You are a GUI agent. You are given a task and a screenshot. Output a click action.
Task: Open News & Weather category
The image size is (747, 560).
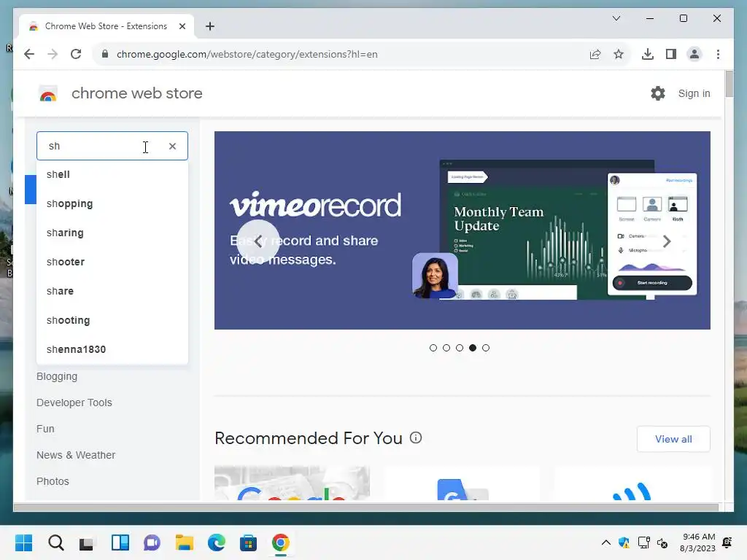76,455
